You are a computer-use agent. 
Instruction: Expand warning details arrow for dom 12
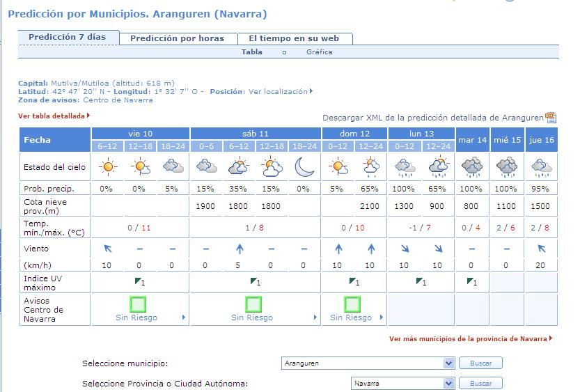coord(382,317)
